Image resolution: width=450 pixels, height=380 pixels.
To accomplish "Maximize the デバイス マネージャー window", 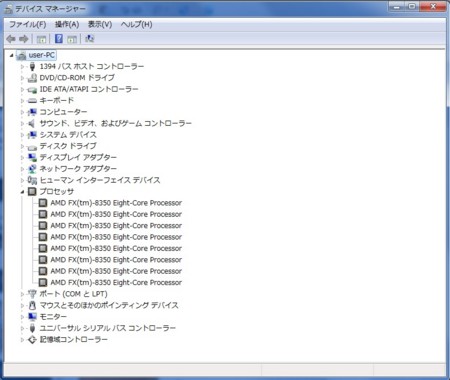I will coord(412,6).
